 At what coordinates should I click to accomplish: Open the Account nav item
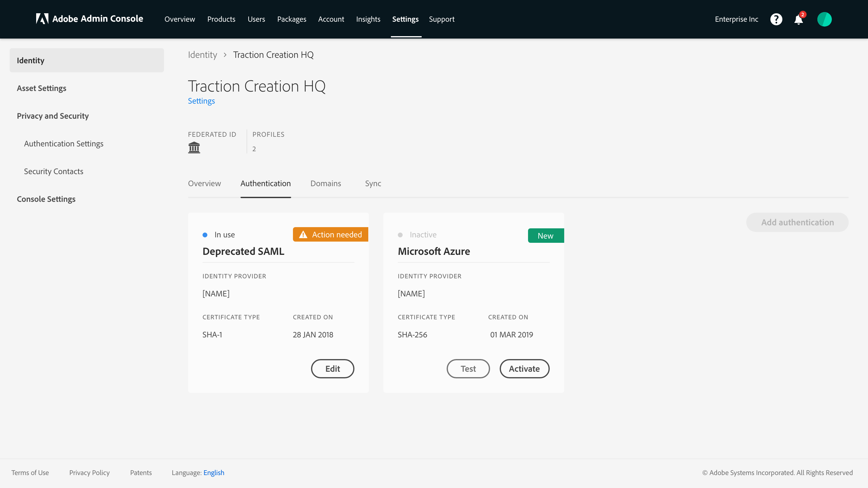(331, 19)
